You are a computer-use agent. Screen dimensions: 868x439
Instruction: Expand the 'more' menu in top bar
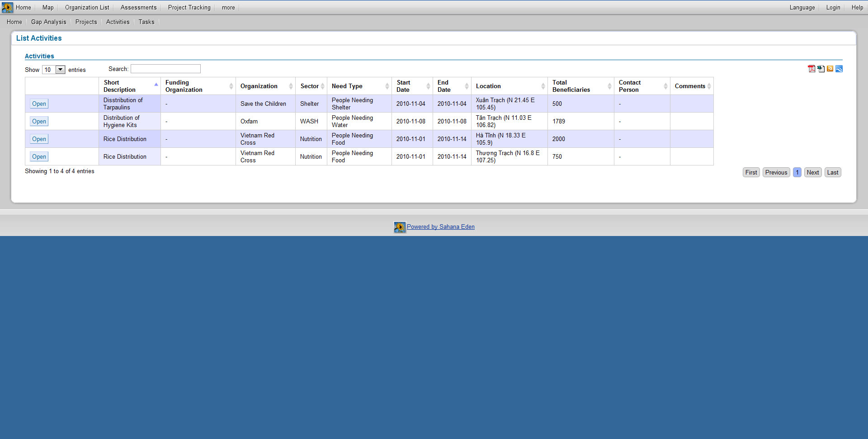point(228,7)
